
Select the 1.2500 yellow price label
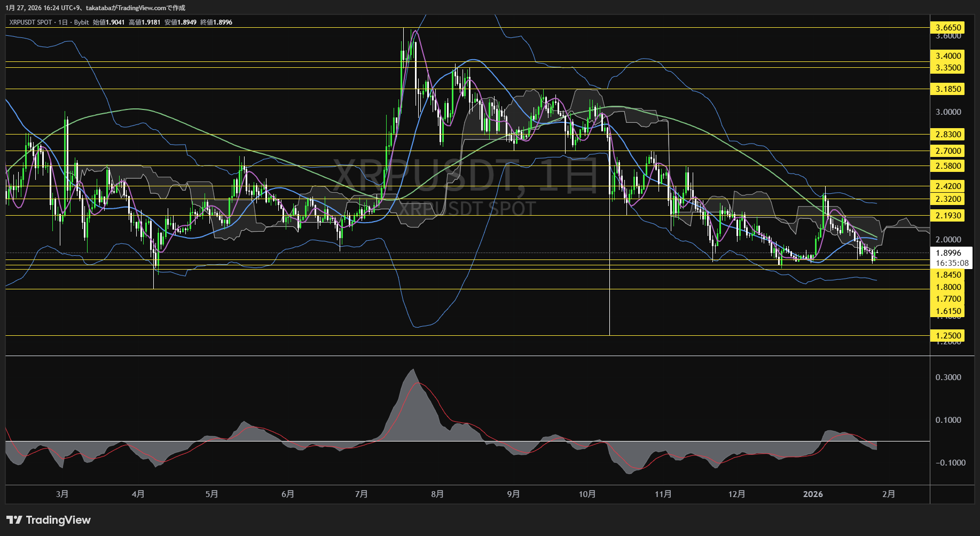(948, 336)
